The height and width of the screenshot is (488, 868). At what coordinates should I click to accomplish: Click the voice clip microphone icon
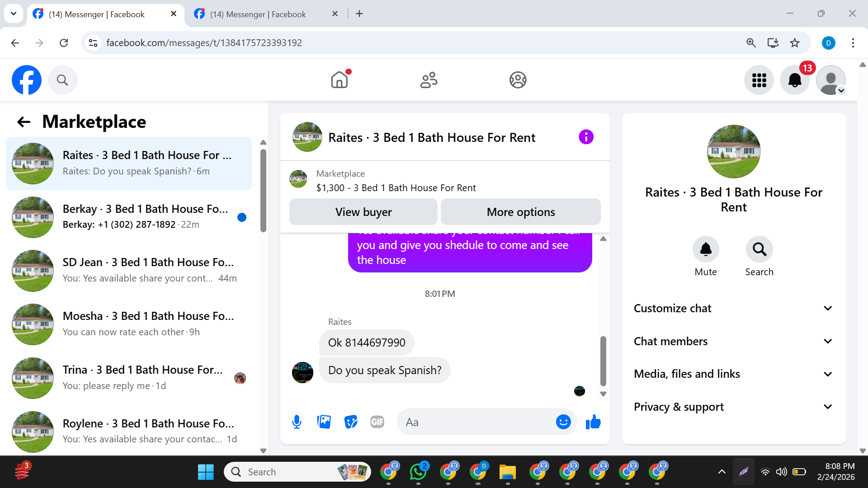[297, 422]
